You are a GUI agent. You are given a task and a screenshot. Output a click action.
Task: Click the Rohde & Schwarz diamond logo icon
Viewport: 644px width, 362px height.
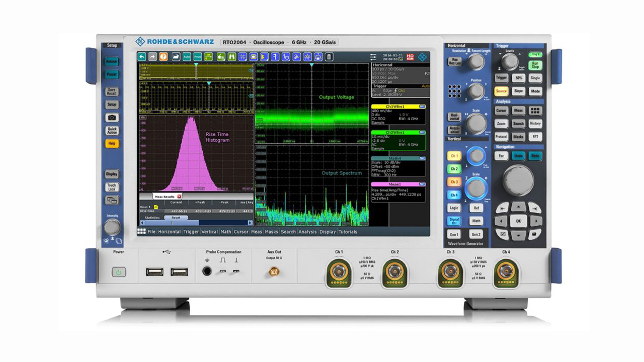tap(423, 57)
